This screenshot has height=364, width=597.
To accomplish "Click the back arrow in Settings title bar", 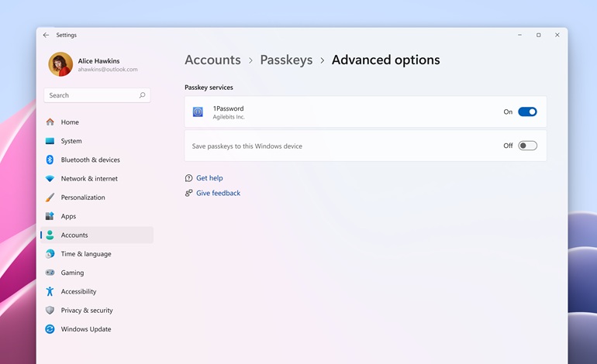I will click(46, 35).
